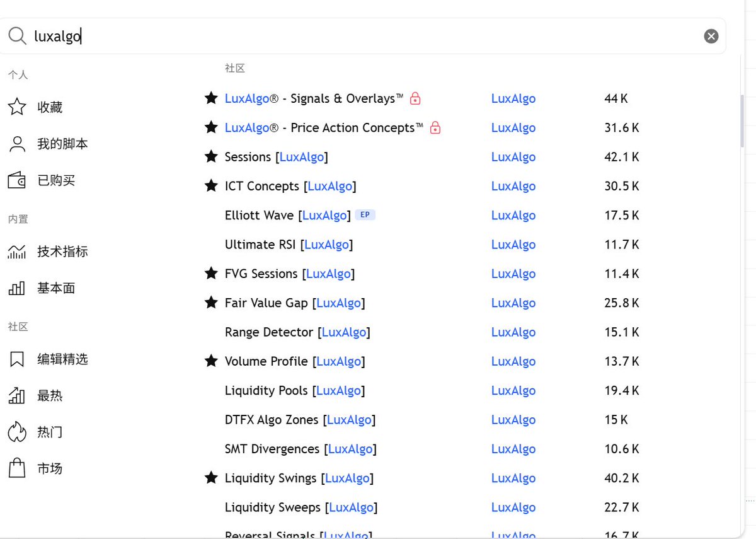Add the Elliott Wave [LuxAlgo] indicator
The image size is (756, 539).
point(287,216)
